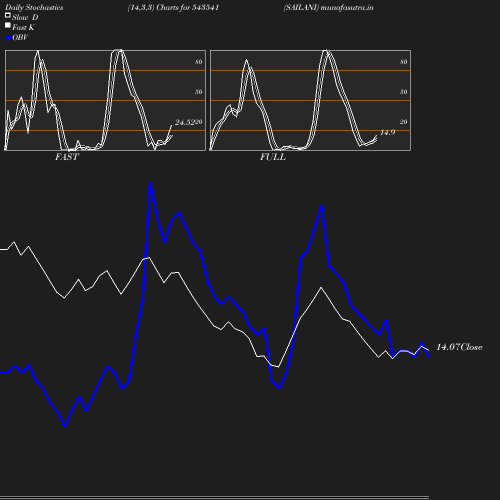Click the '14.07Close' price label

[x=459, y=347]
